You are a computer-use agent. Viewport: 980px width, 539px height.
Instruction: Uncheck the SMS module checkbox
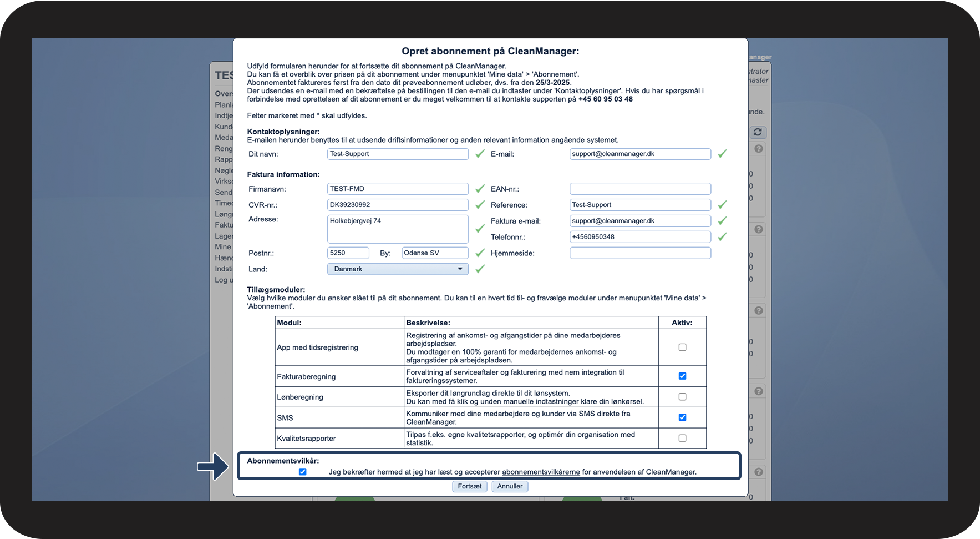(x=682, y=417)
